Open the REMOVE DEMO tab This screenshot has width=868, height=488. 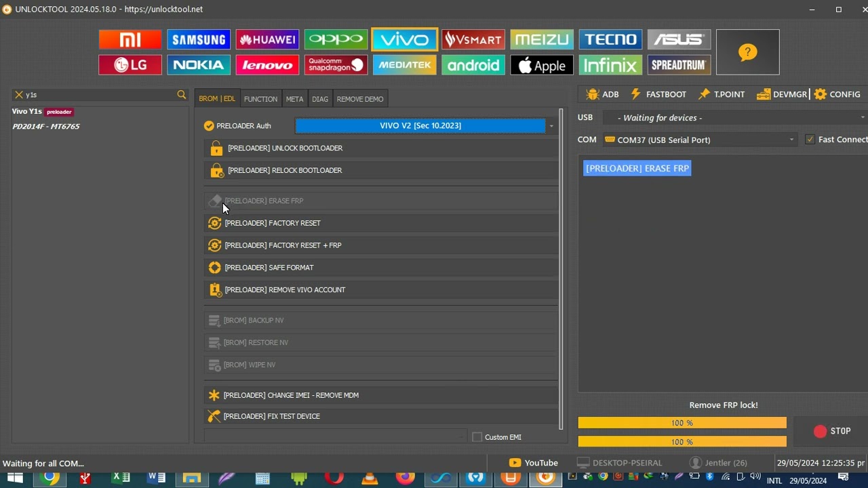[x=359, y=99]
